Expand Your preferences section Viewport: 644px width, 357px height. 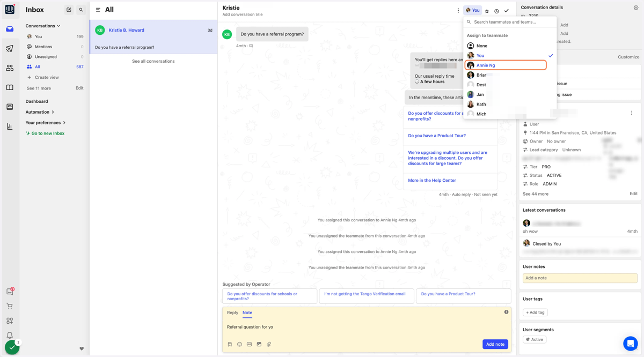[x=46, y=123]
